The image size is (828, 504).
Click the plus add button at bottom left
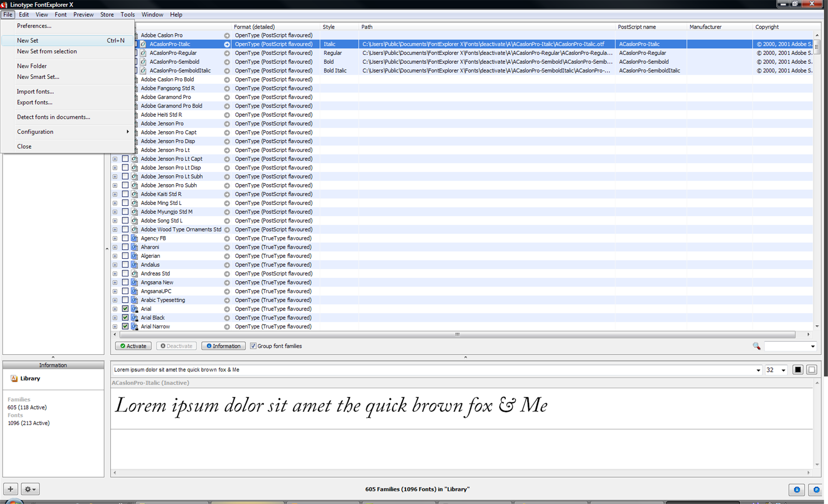(x=10, y=489)
